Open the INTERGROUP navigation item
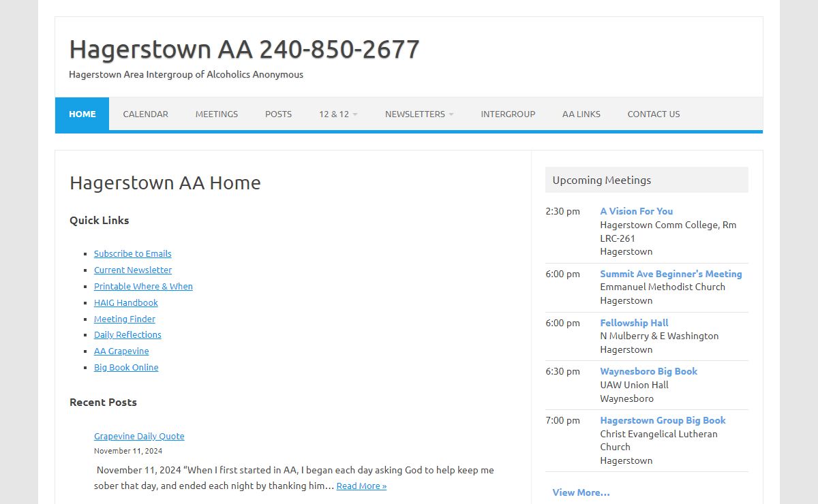Viewport: 818px width, 504px height. pyautogui.click(x=508, y=114)
